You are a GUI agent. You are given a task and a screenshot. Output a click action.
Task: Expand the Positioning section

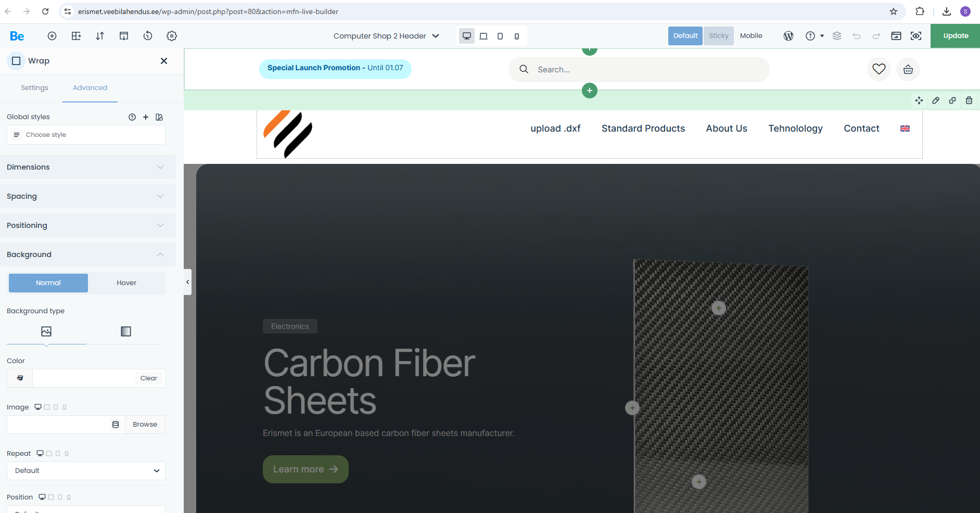(x=87, y=225)
